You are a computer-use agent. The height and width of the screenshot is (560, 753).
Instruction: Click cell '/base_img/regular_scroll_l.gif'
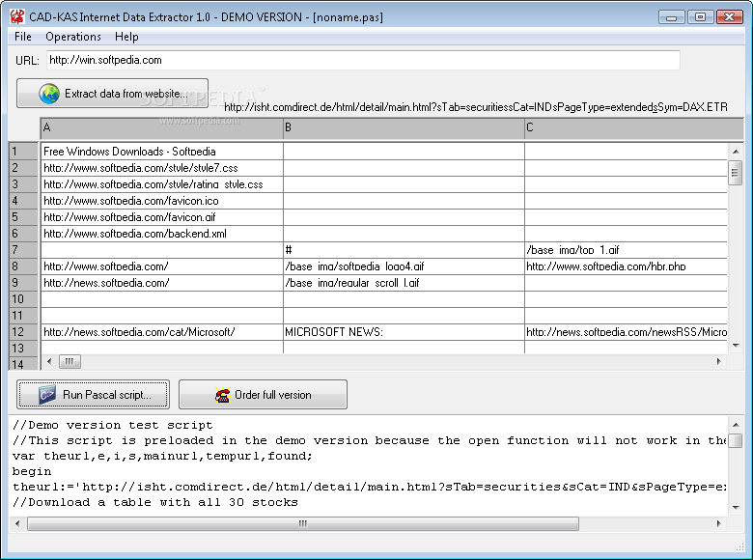click(x=404, y=282)
